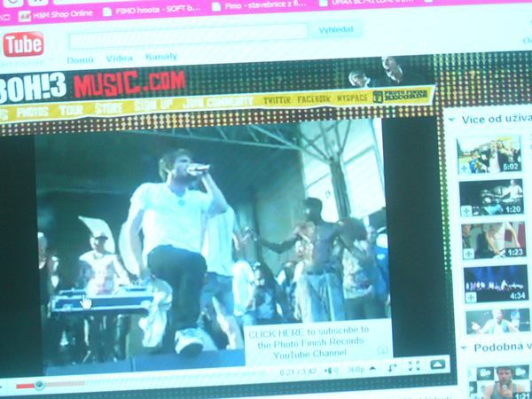This screenshot has width=532, height=399.
Task: Open the FIMO hmota - SOFT bookmark
Action: (x=152, y=10)
